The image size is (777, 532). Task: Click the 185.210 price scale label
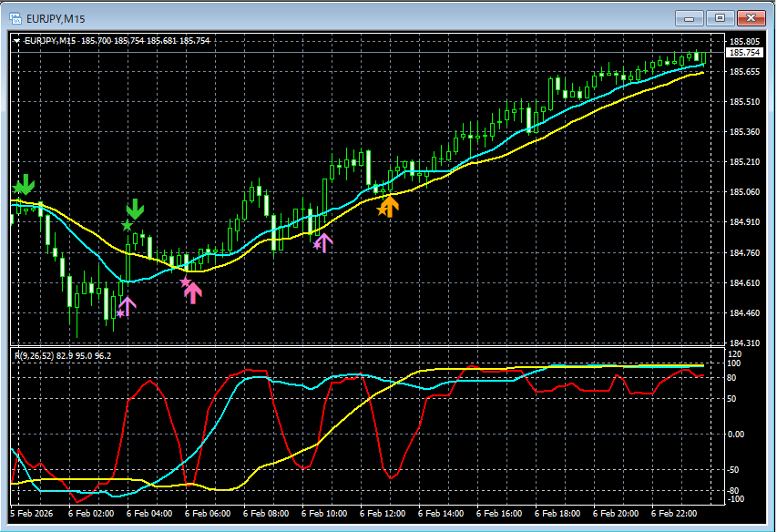[744, 162]
